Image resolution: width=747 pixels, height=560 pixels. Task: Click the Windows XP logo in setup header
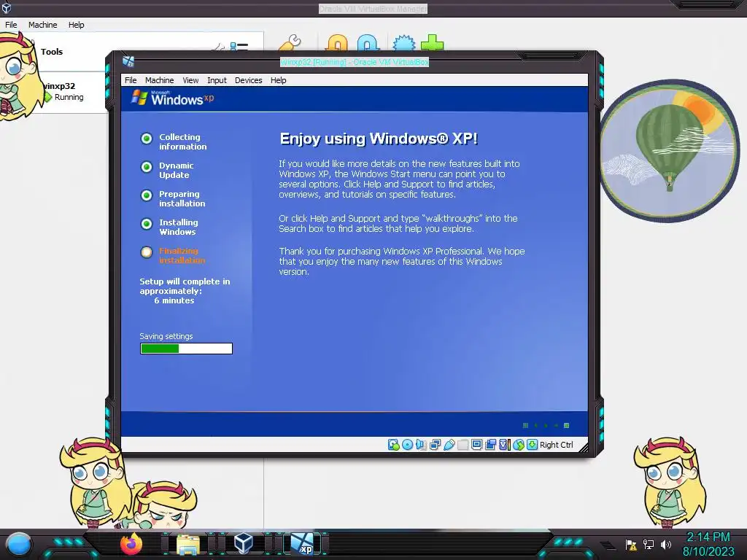pyautogui.click(x=172, y=98)
